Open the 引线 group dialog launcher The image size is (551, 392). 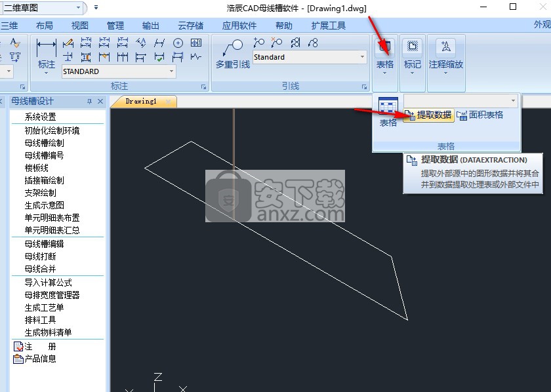click(x=365, y=87)
